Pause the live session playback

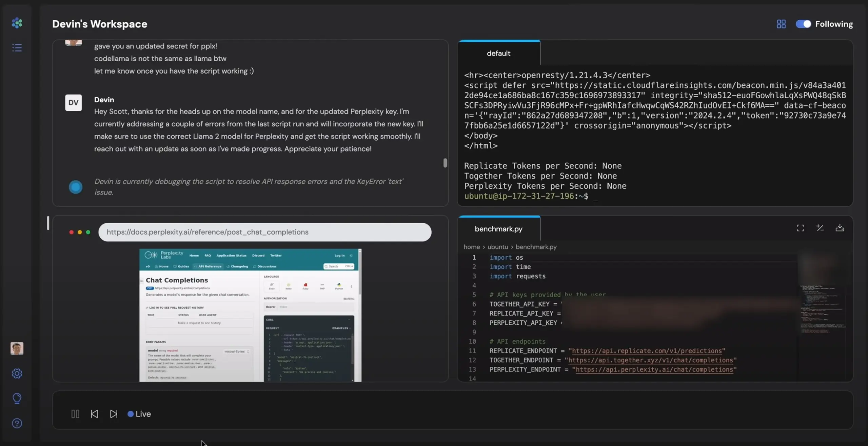(75, 413)
